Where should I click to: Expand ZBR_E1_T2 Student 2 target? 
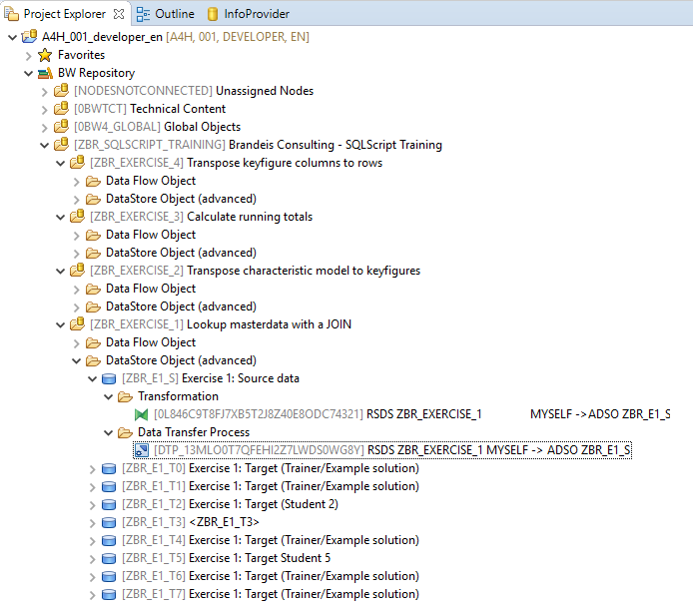click(x=92, y=505)
